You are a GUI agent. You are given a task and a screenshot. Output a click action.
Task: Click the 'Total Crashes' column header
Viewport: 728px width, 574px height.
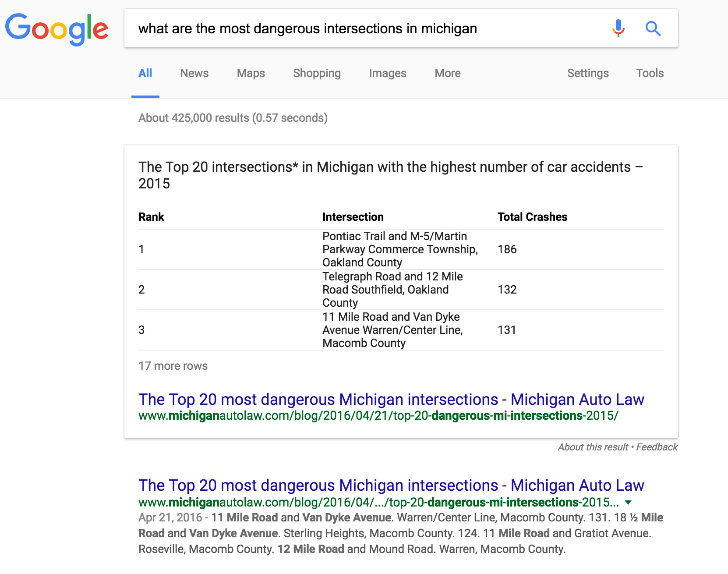[x=532, y=217]
